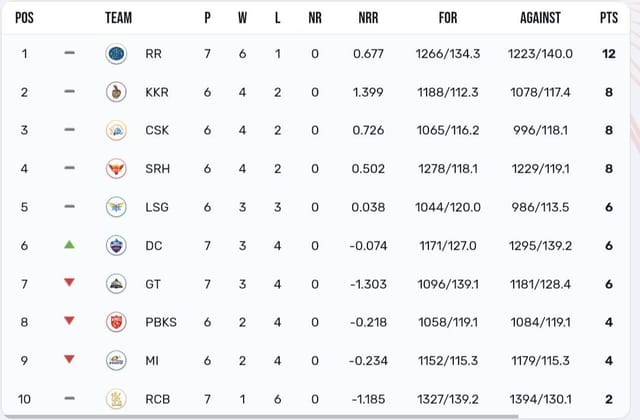Click PBKS's red down arrow indicator
Screen dimensions: 640x420
[69, 321]
